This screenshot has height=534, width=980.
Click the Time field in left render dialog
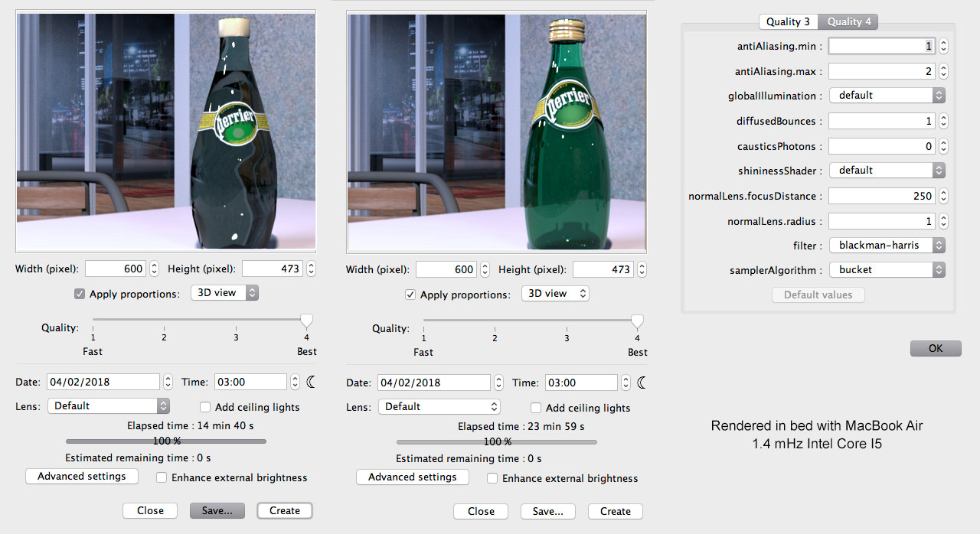251,382
